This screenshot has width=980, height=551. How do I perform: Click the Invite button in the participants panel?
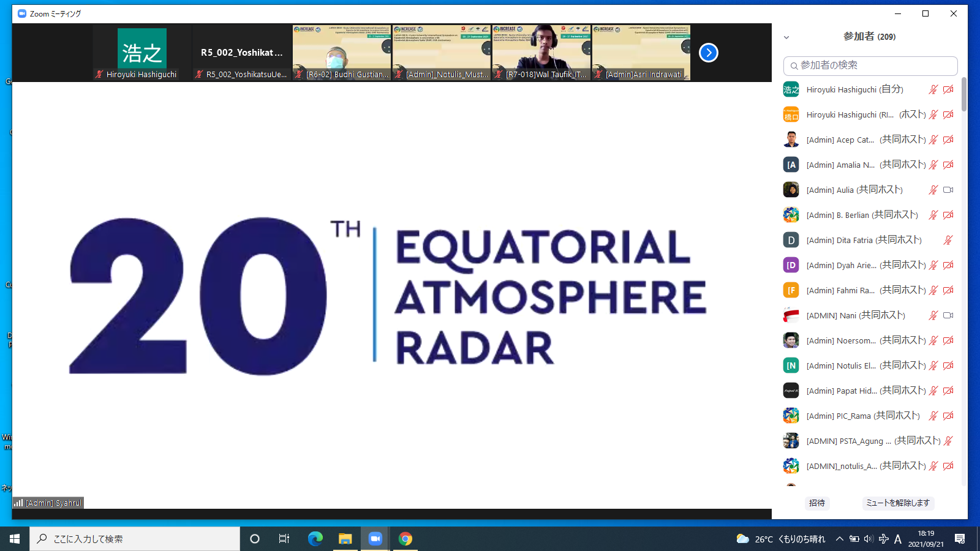pos(817,503)
